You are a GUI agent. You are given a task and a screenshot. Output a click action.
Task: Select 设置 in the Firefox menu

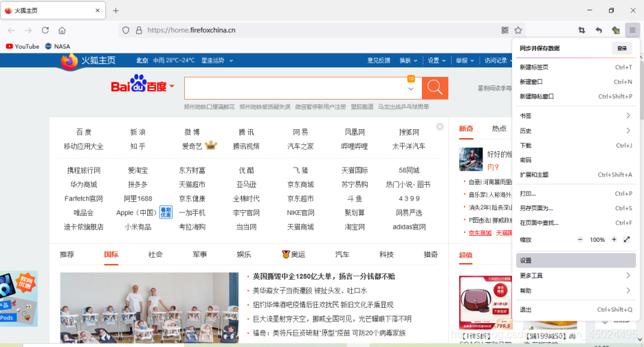click(x=575, y=260)
